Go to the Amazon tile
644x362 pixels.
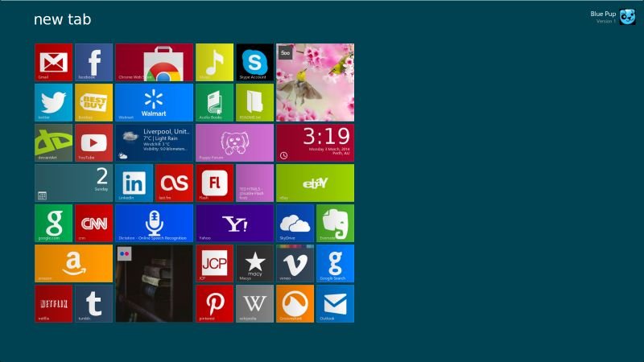tap(73, 264)
